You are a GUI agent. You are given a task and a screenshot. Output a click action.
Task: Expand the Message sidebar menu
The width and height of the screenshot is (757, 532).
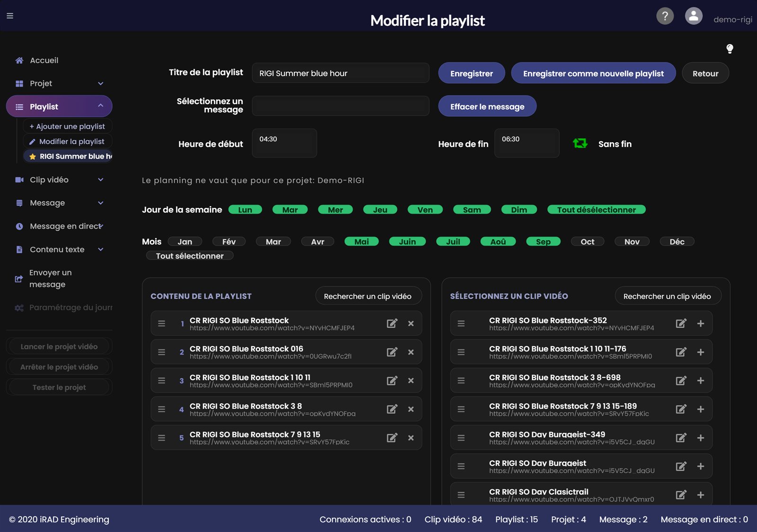coord(59,203)
